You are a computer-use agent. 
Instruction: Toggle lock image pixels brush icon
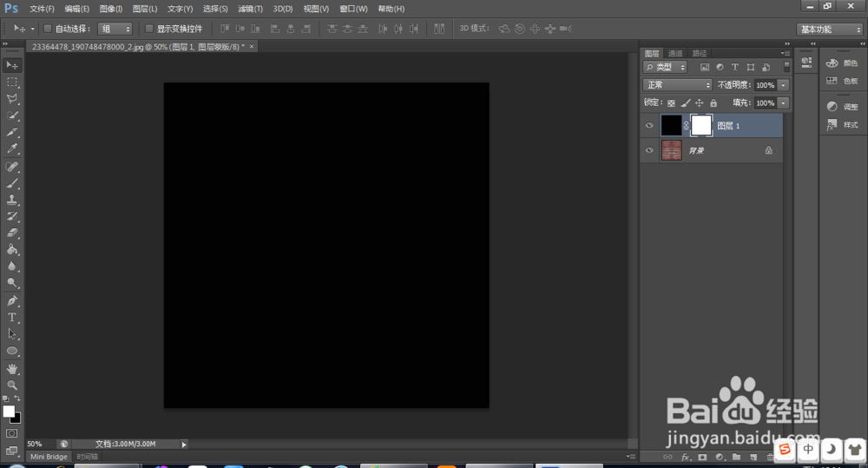(x=686, y=103)
